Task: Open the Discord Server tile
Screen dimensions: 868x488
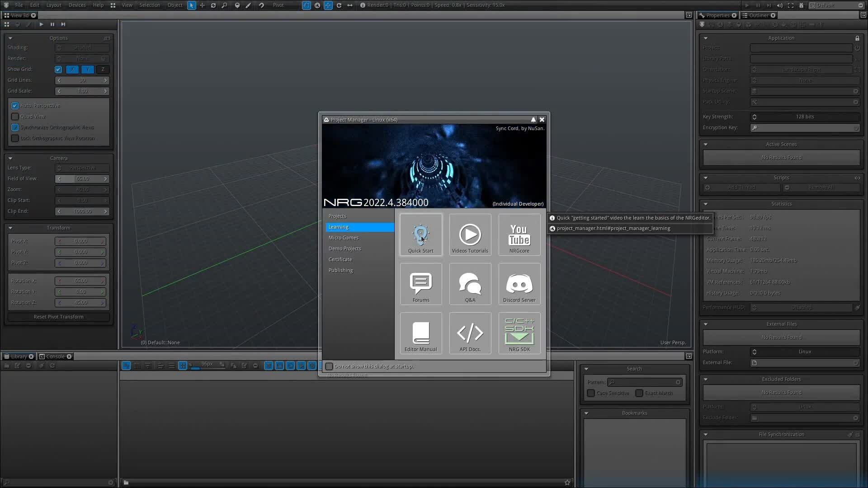Action: point(519,284)
